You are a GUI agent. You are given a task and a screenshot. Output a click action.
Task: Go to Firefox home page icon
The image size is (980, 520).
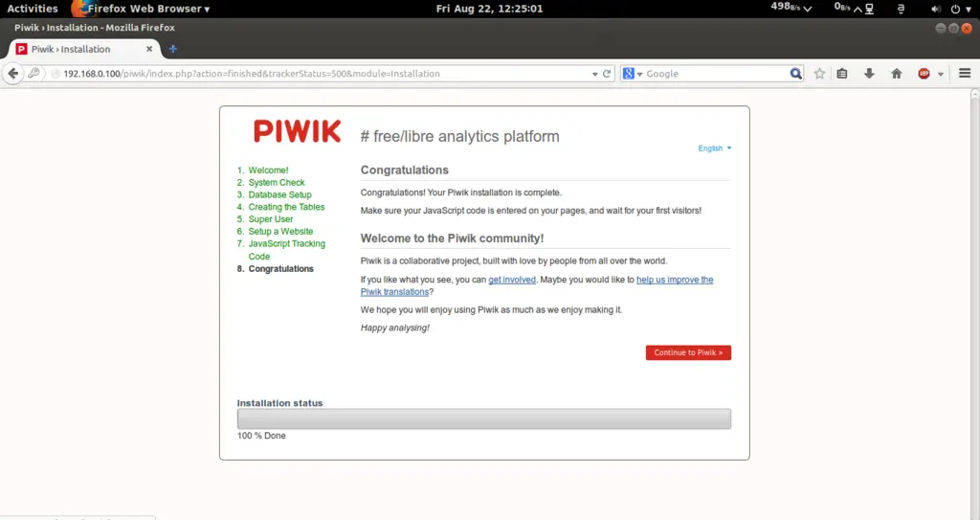point(896,73)
